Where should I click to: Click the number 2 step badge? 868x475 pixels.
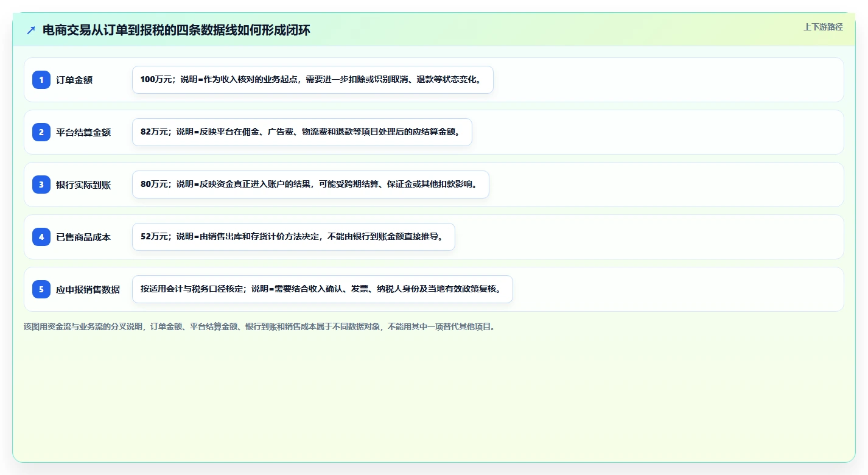[x=41, y=132]
